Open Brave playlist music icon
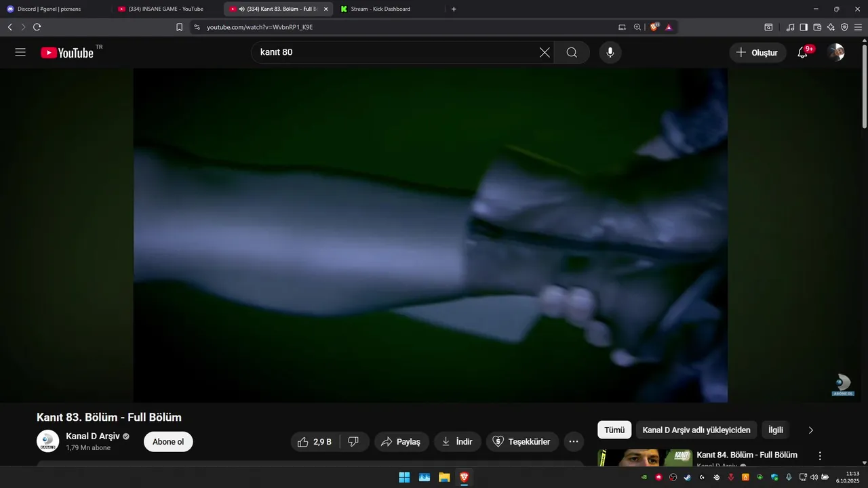 click(x=791, y=27)
